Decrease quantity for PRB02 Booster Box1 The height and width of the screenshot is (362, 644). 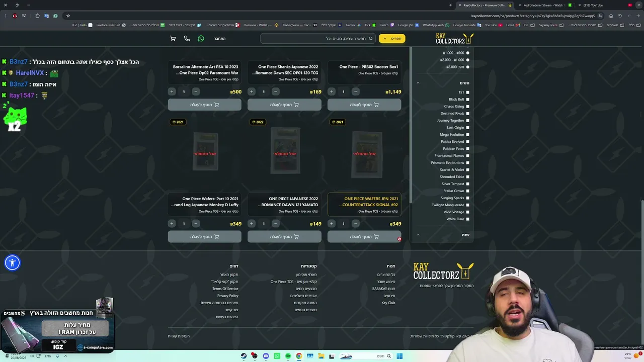[x=356, y=92]
